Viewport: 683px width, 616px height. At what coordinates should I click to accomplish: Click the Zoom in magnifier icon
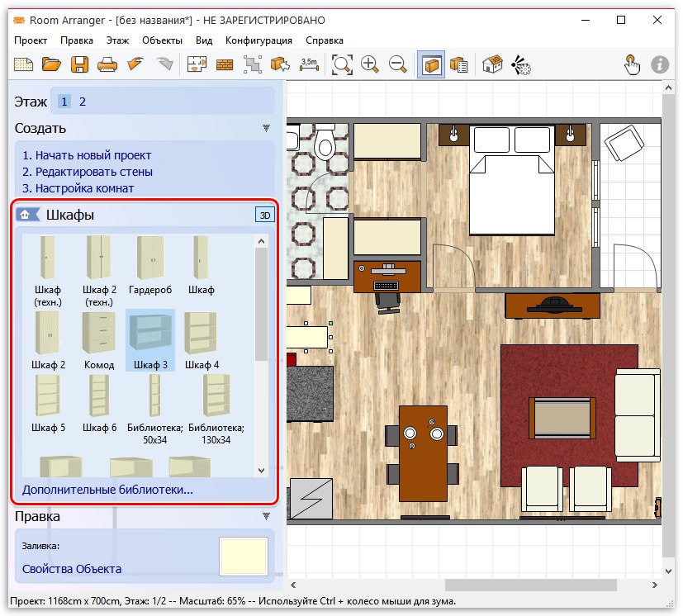(369, 64)
